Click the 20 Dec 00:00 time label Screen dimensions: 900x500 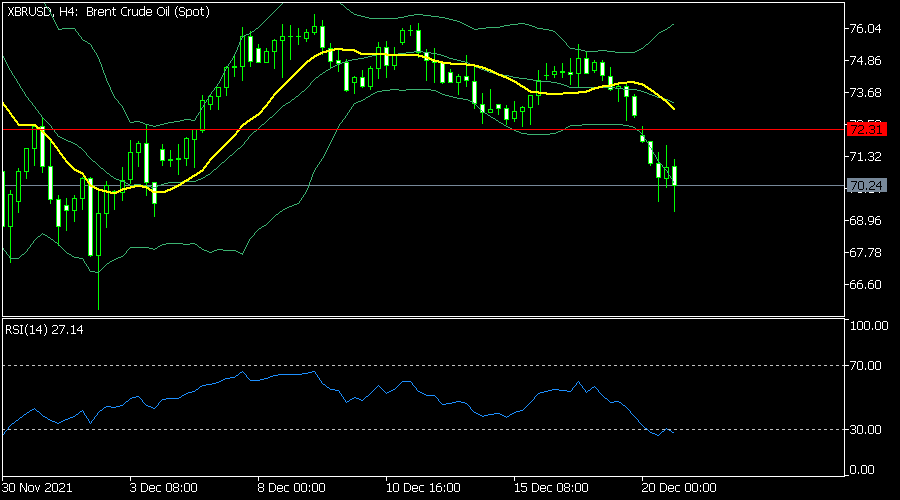click(x=679, y=488)
